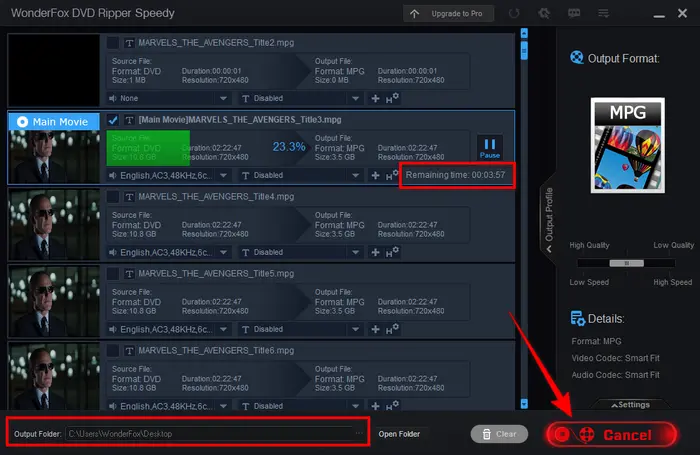Rename Title2 using its T edit icon
This screenshot has width=700, height=455.
coord(129,43)
